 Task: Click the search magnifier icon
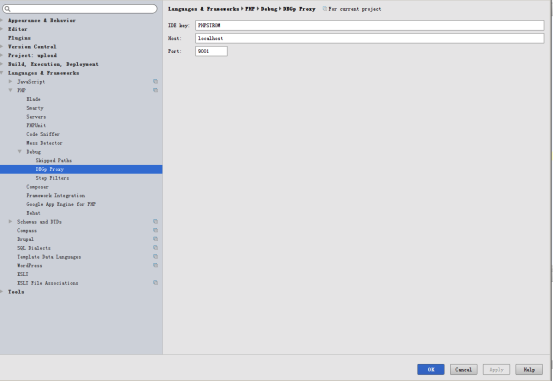point(7,9)
